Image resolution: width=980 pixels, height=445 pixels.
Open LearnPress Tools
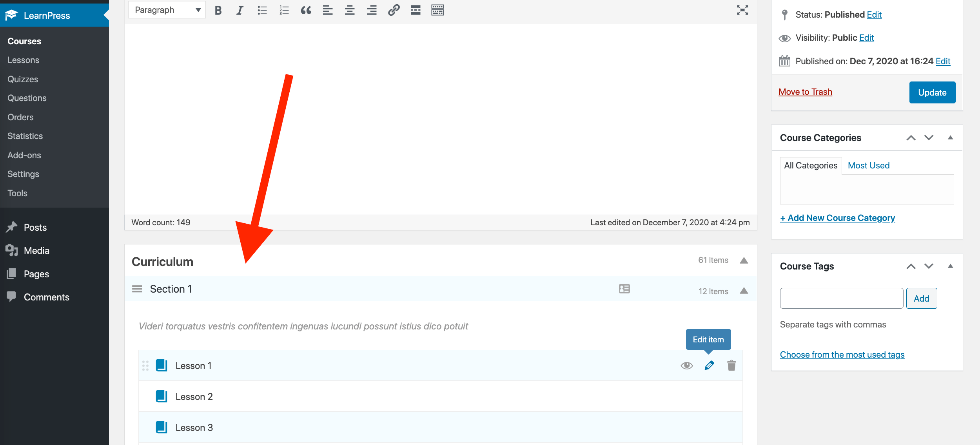pos(17,193)
